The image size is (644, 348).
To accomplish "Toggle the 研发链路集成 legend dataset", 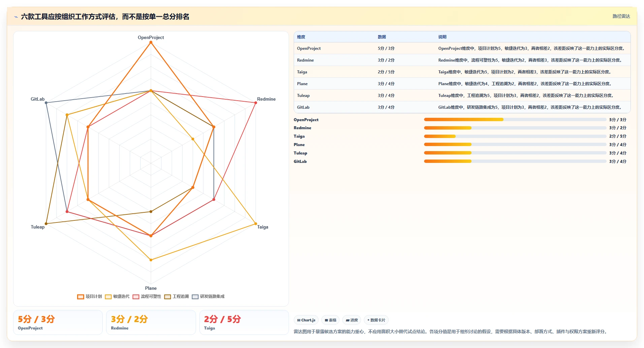I will (x=208, y=297).
